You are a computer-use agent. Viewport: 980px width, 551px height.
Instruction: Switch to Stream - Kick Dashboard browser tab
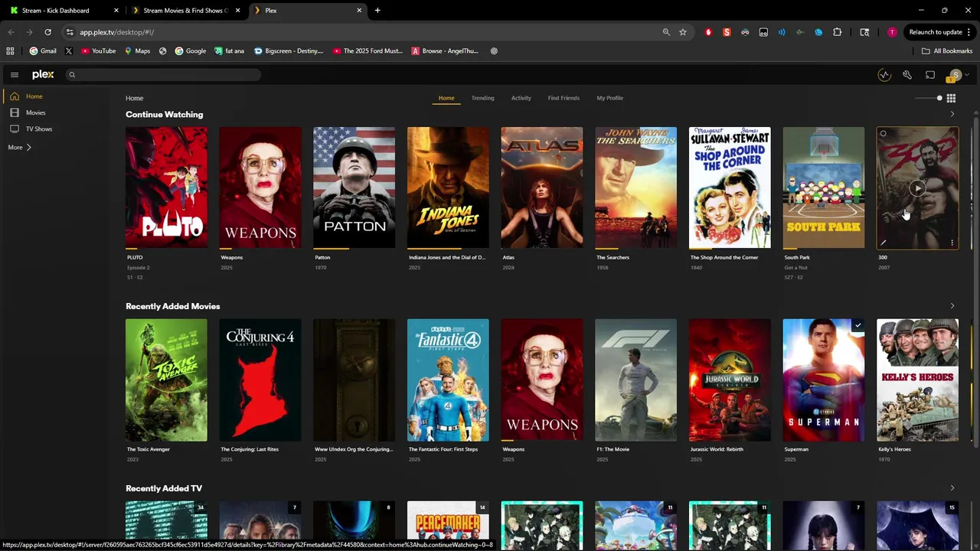point(64,11)
